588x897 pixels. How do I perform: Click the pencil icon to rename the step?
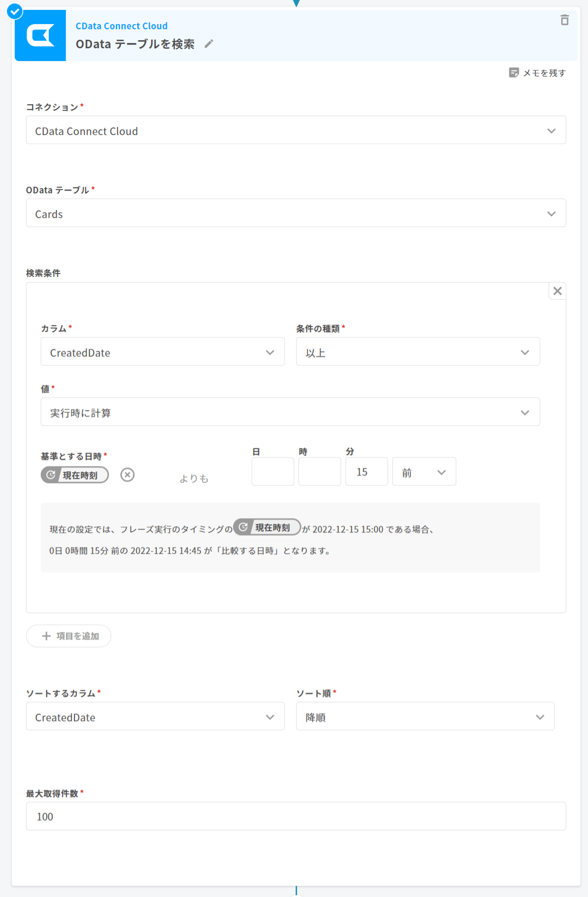coord(209,44)
